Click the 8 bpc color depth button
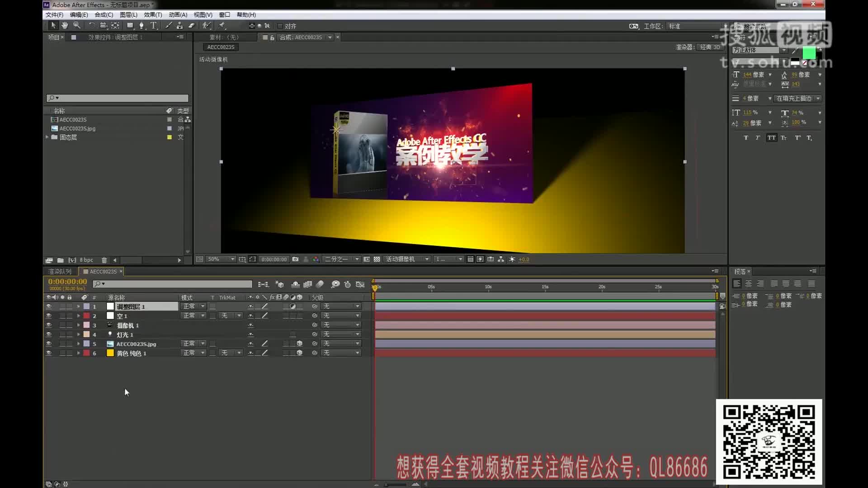Viewport: 868px width, 488px height. click(86, 260)
